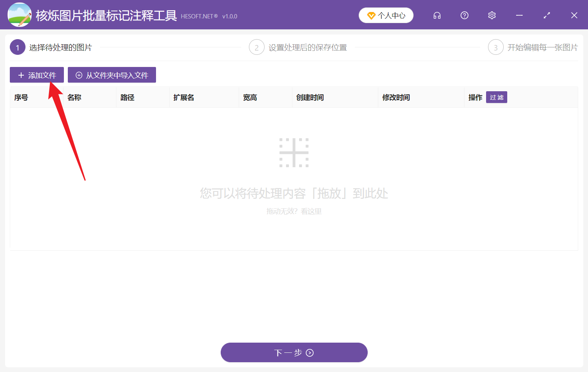Click the question mark help icon
Screen dimensions: 588x372
tap(464, 15)
